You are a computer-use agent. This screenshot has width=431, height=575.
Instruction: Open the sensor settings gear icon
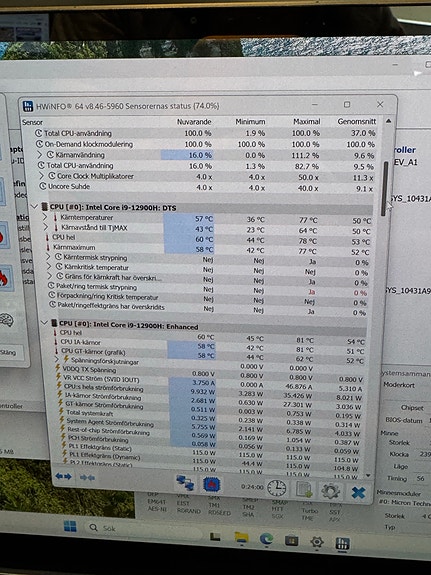point(330,491)
